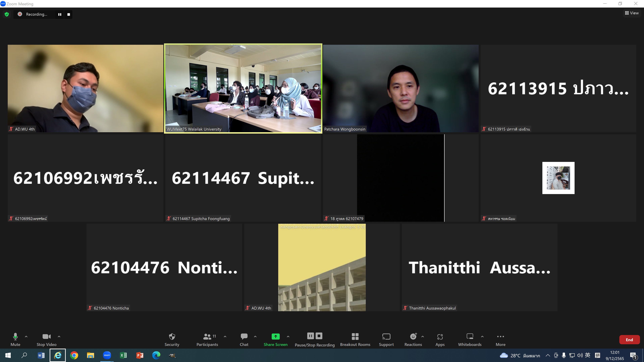
Task: Open the Whiteboards feature
Action: (470, 339)
